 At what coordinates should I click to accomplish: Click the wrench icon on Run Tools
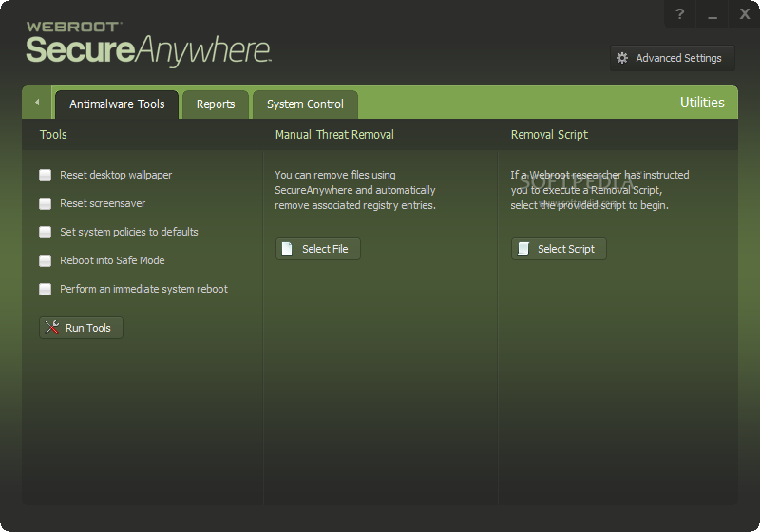[52, 328]
